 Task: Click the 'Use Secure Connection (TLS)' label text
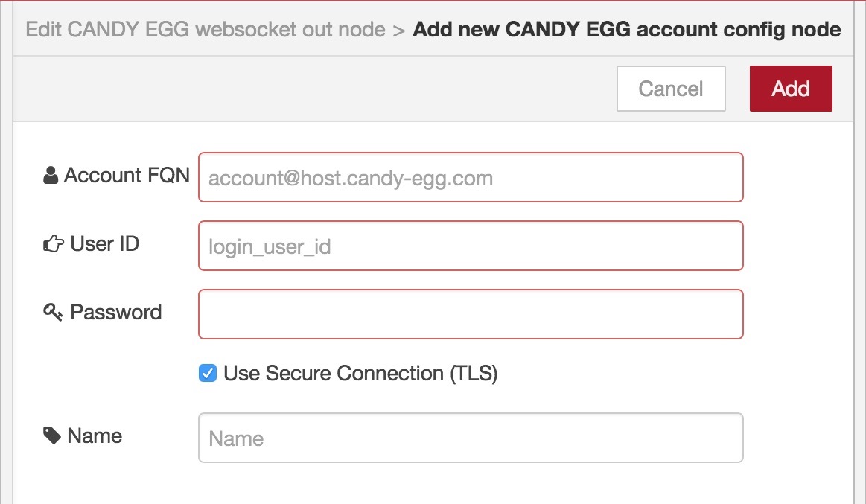click(x=360, y=374)
